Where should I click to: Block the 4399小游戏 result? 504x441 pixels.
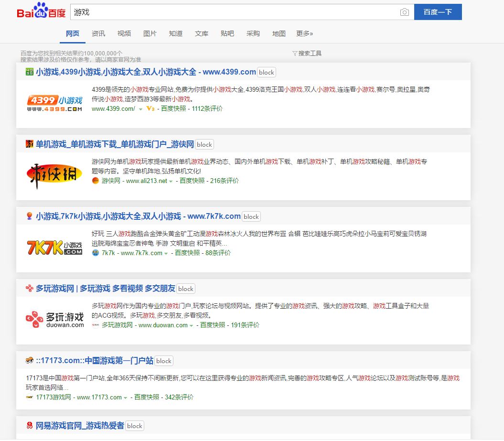(267, 72)
